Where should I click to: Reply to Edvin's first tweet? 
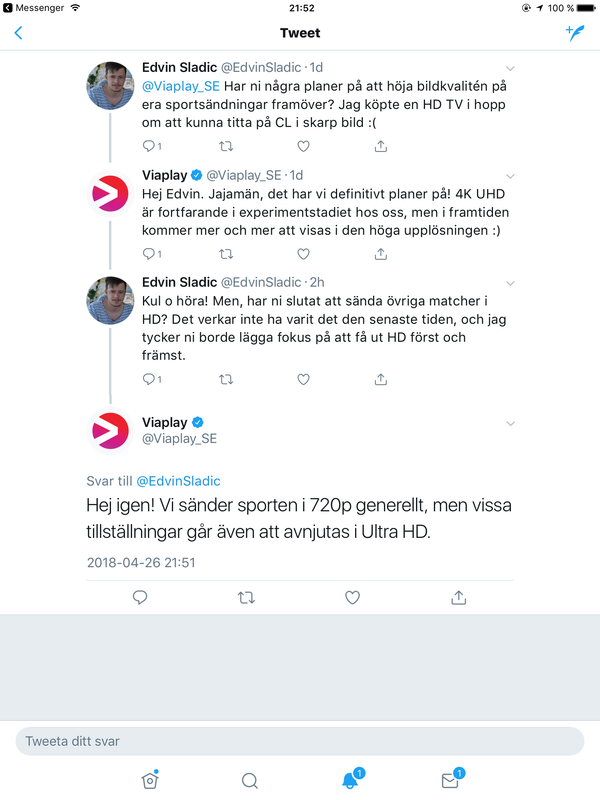152,146
